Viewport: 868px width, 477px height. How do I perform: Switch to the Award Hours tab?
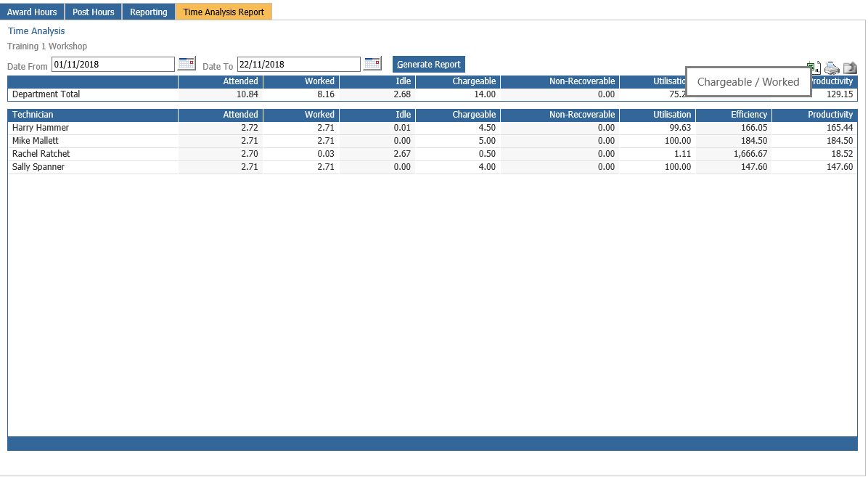click(32, 12)
